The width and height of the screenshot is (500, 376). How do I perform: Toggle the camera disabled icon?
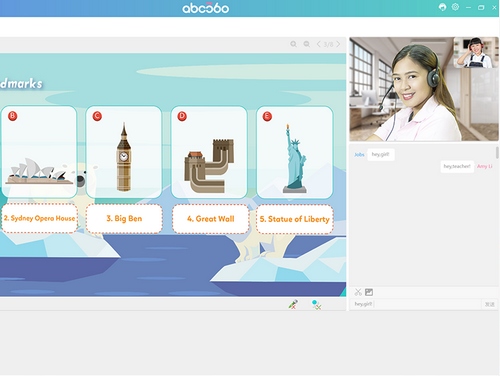click(316, 304)
